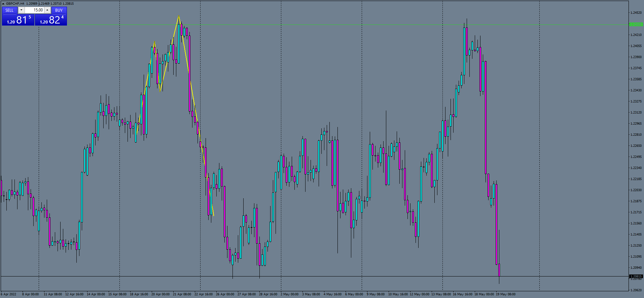The height and width of the screenshot is (298, 644).
Task: Click the current price label 1.20815 on axis
Action: click(x=636, y=276)
